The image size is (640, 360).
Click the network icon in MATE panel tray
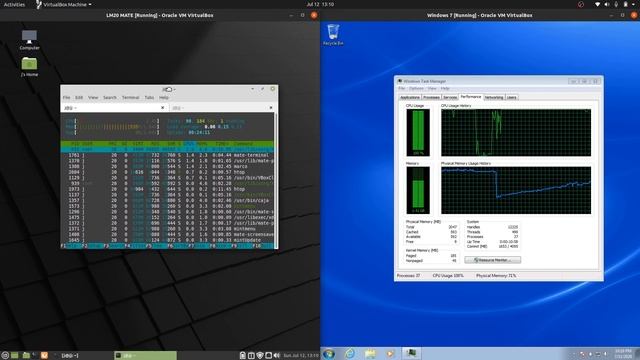click(x=268, y=356)
